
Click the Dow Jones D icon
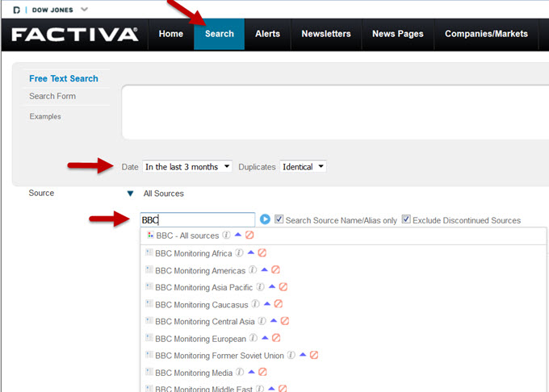click(x=16, y=10)
